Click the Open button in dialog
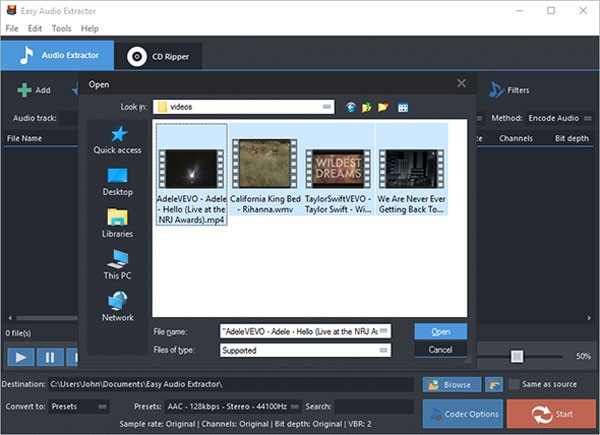 [x=440, y=332]
